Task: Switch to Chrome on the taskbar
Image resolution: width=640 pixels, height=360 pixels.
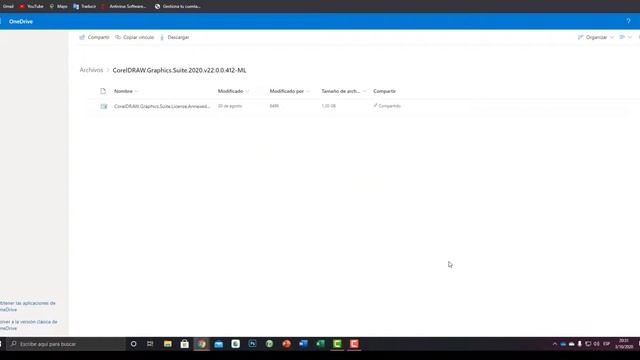Action: 202,344
